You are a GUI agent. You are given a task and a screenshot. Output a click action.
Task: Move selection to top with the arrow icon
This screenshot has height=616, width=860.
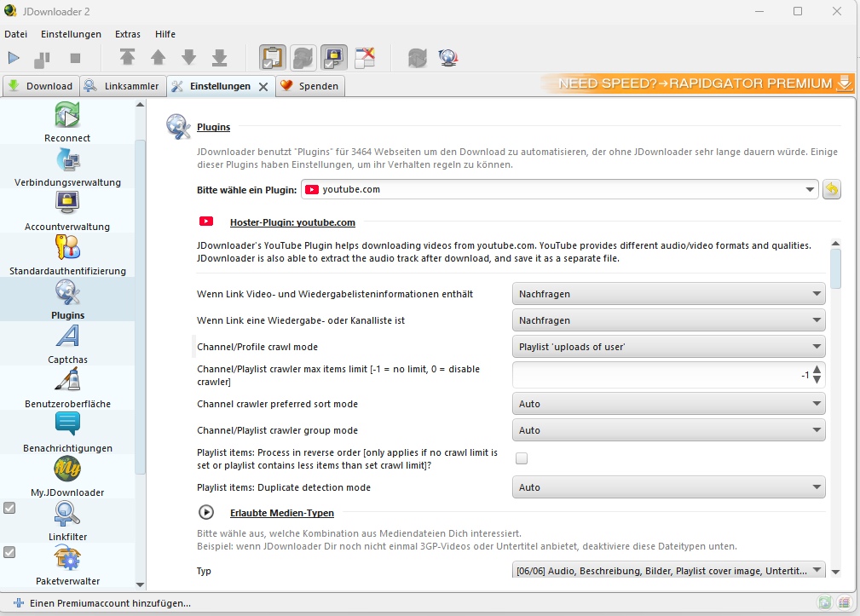click(x=127, y=58)
